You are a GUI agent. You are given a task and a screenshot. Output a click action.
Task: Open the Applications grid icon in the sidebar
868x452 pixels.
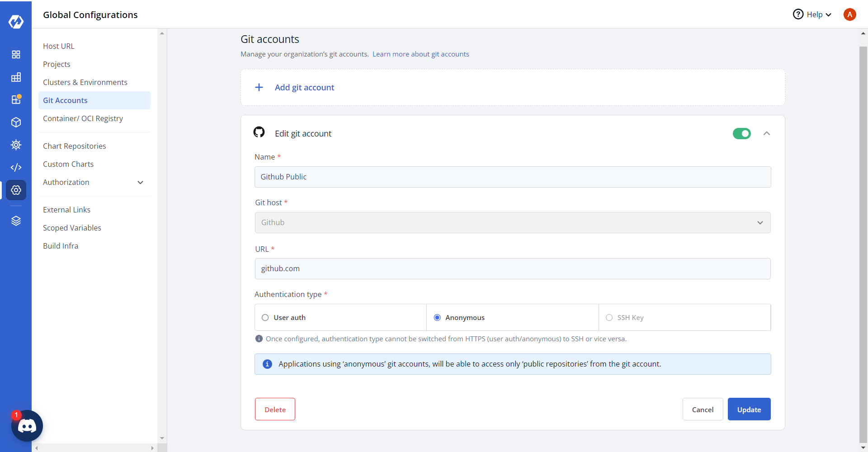(x=16, y=55)
